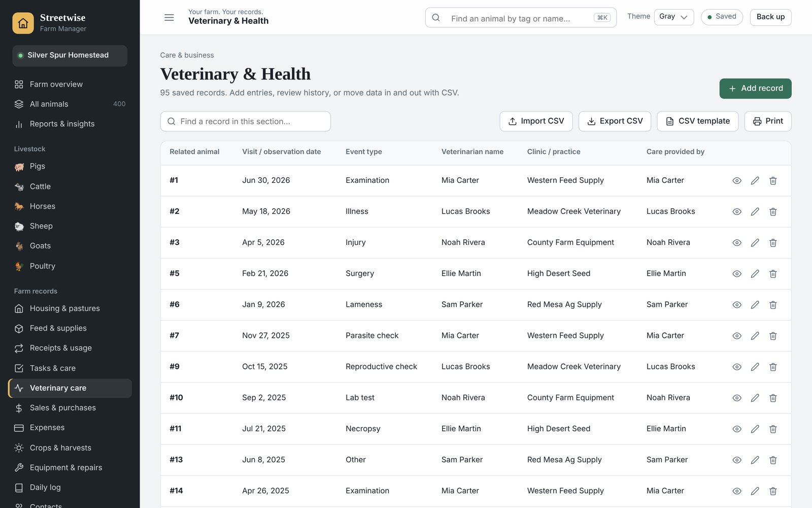This screenshot has width=812, height=508.
Task: Open the Expenses section
Action: click(70, 428)
